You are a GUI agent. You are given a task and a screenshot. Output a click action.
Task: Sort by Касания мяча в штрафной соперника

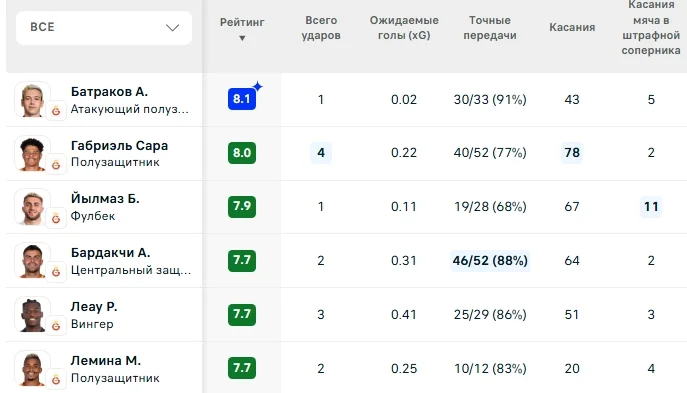[651, 28]
